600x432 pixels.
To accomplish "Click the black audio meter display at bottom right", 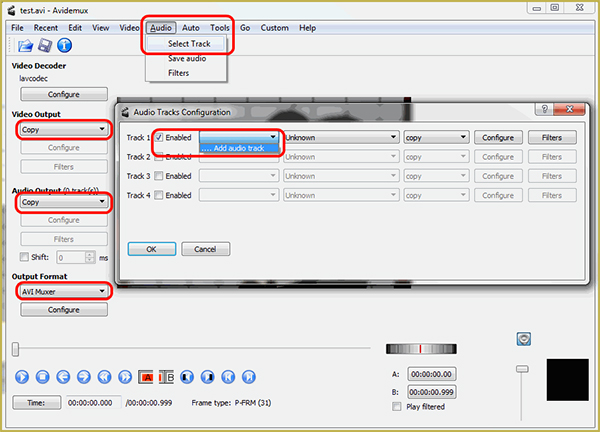I will coord(567,380).
